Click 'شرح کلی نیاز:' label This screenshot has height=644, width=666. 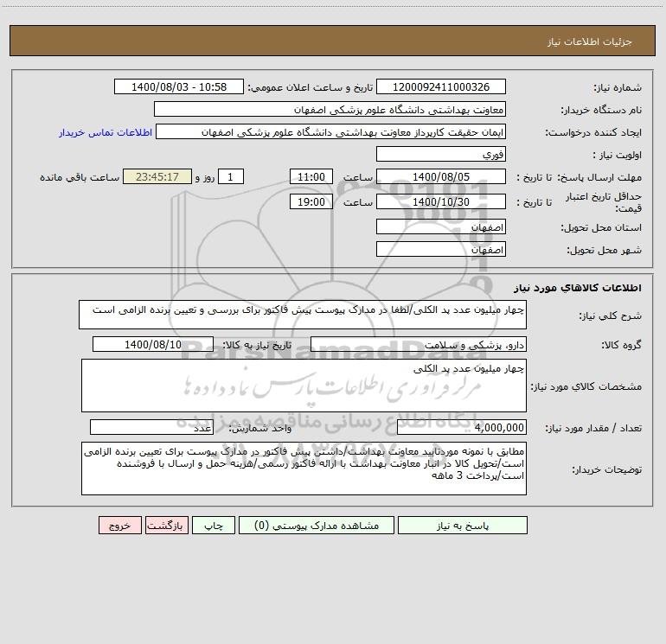click(611, 316)
